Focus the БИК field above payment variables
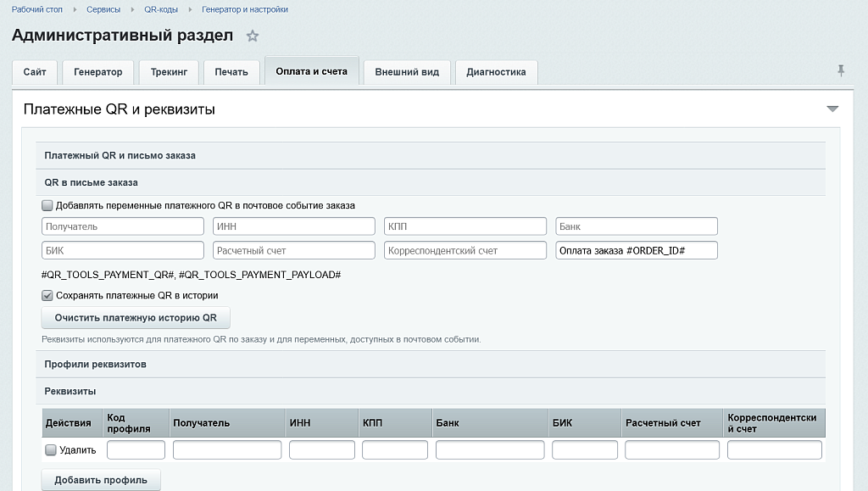 click(x=123, y=250)
